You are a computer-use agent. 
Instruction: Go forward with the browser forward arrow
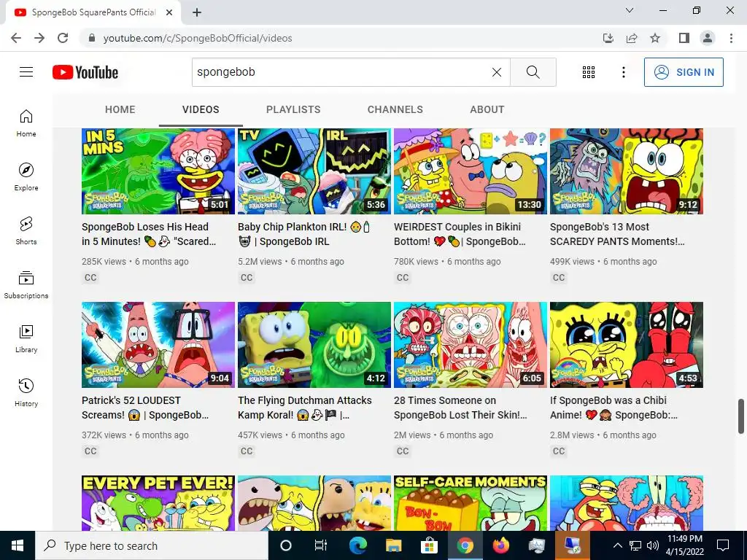(x=39, y=38)
